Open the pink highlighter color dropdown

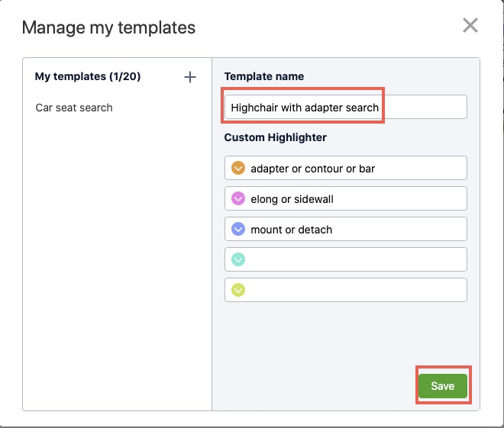(x=237, y=198)
